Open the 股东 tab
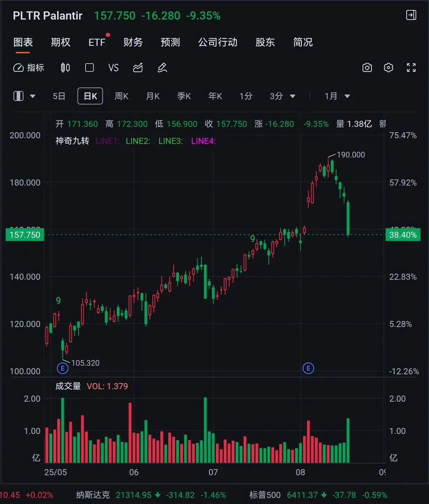 tap(265, 42)
